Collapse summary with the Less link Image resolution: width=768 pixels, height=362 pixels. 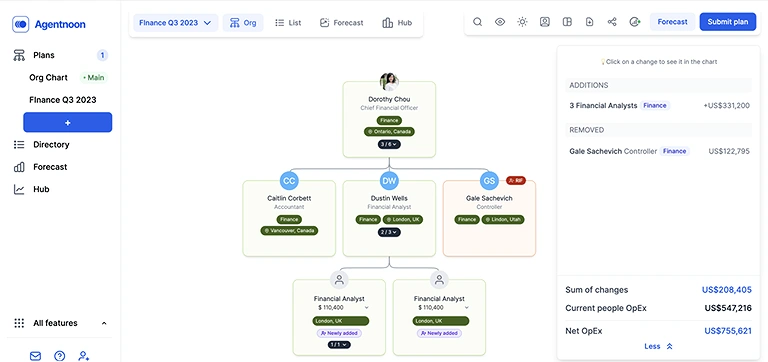(658, 346)
